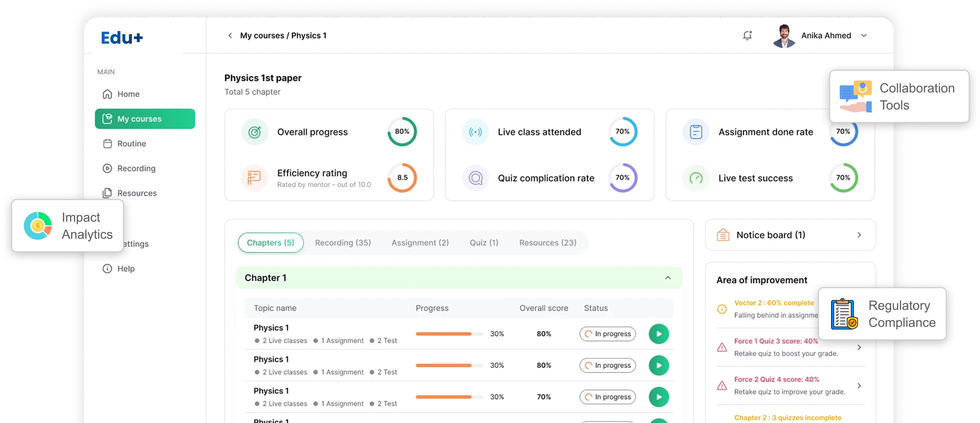Click the Force 2 Quiz 4 warning toggle icon

722,385
